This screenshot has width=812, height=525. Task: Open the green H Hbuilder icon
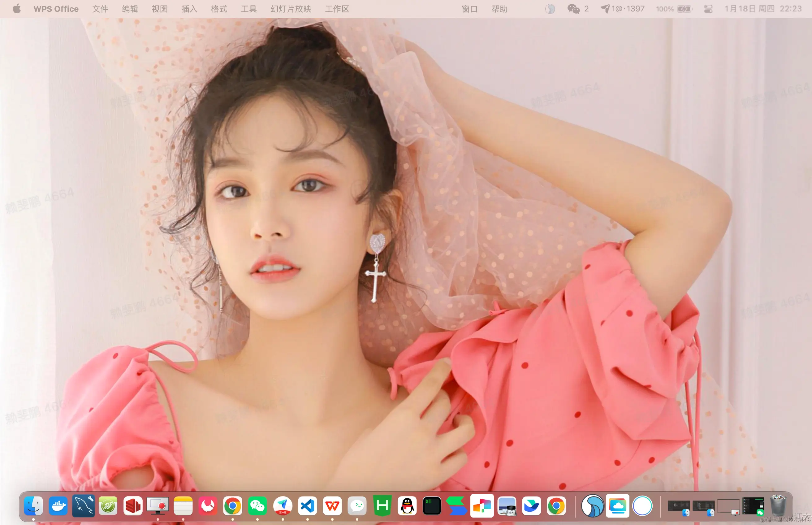pyautogui.click(x=382, y=506)
